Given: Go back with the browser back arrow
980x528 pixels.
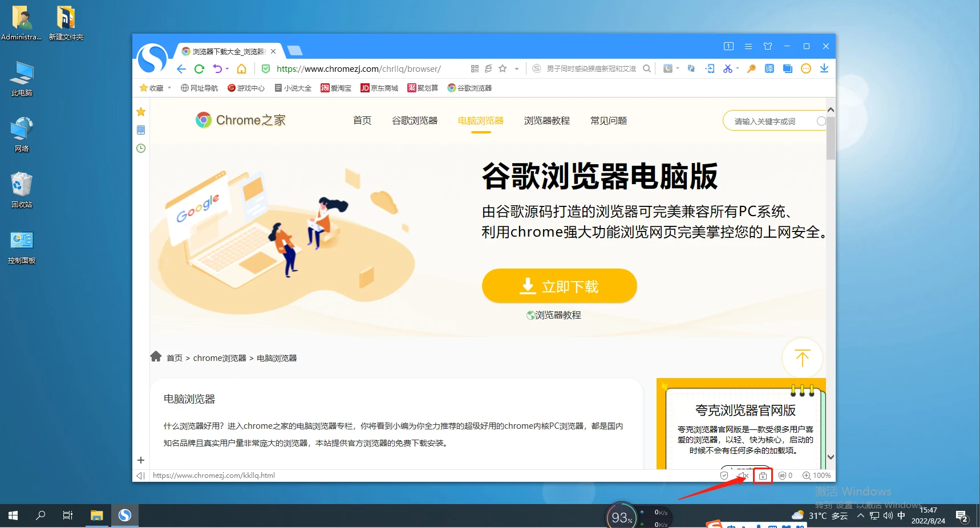Looking at the screenshot, I should (x=181, y=69).
